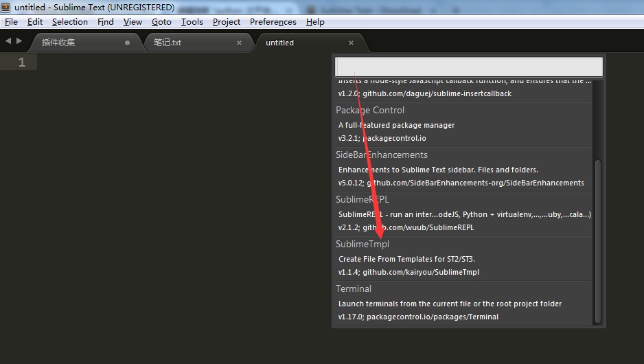Close the untitled tab
This screenshot has height=364, width=644.
coord(351,43)
